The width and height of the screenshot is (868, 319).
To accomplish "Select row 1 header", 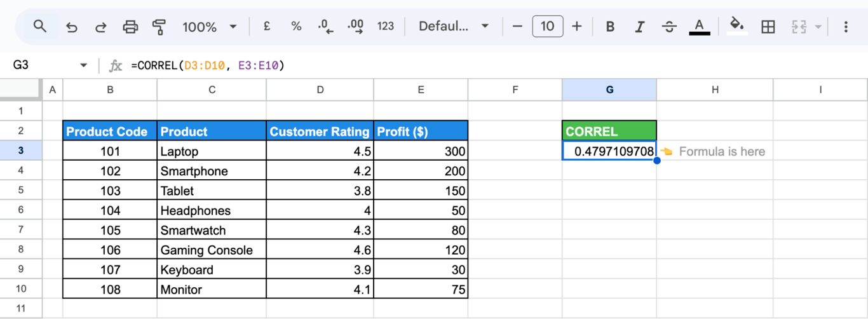I will click(x=21, y=111).
